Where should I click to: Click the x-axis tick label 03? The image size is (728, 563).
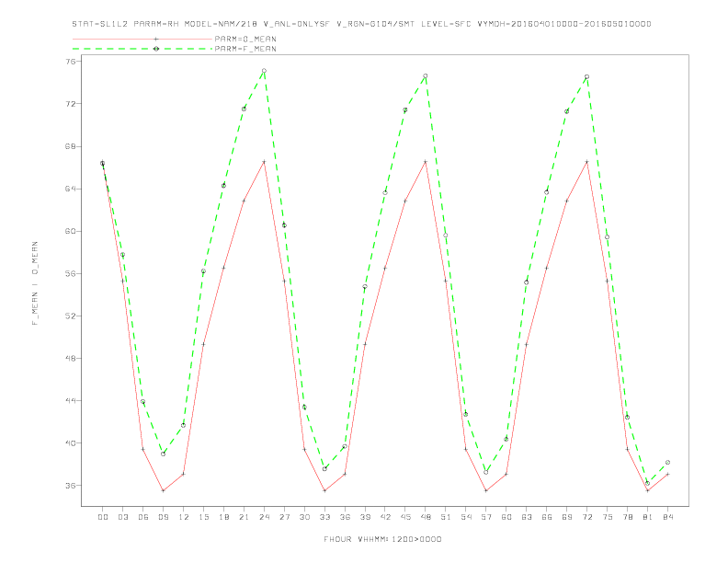(x=122, y=517)
